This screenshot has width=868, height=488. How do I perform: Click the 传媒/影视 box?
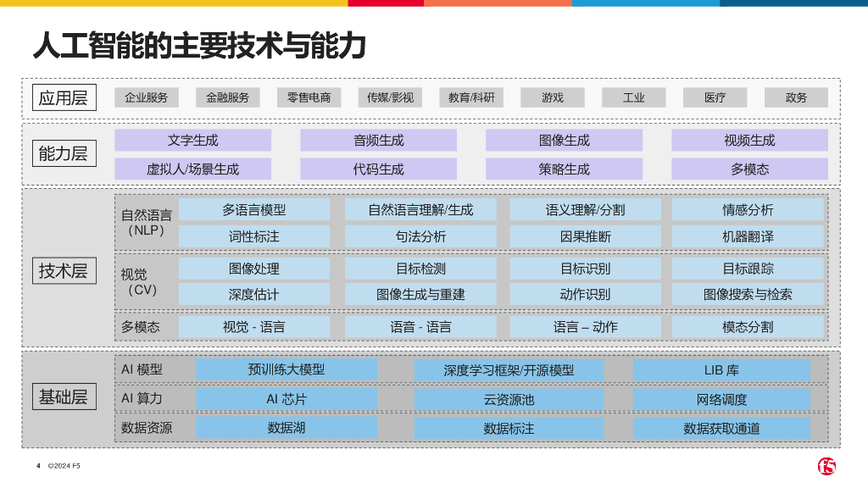tap(390, 98)
